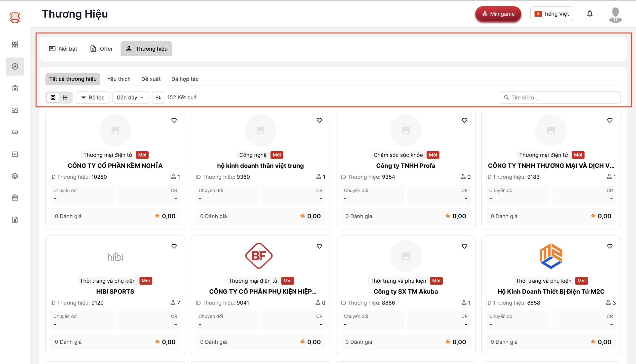This screenshot has height=364, width=636.
Task: Click the notification bell icon
Action: click(590, 14)
